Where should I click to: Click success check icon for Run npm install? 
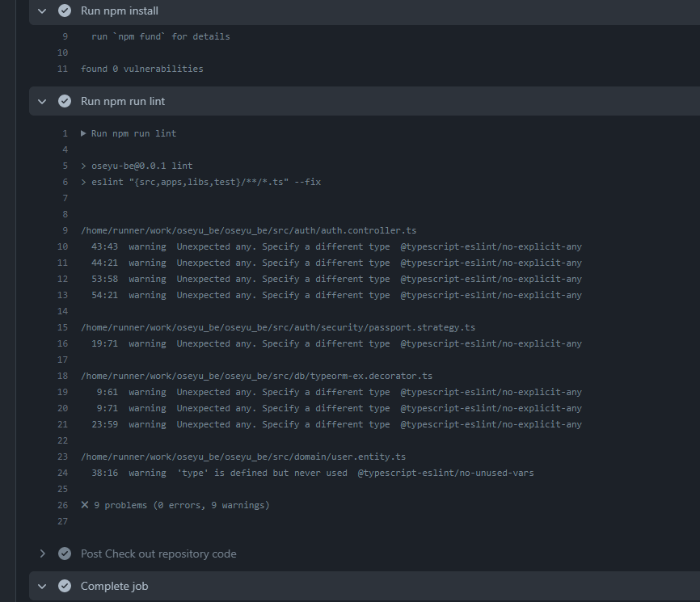pyautogui.click(x=65, y=11)
